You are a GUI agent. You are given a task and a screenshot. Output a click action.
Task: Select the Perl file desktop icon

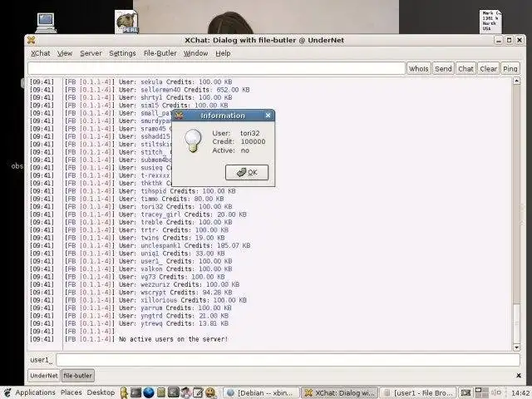(126, 22)
